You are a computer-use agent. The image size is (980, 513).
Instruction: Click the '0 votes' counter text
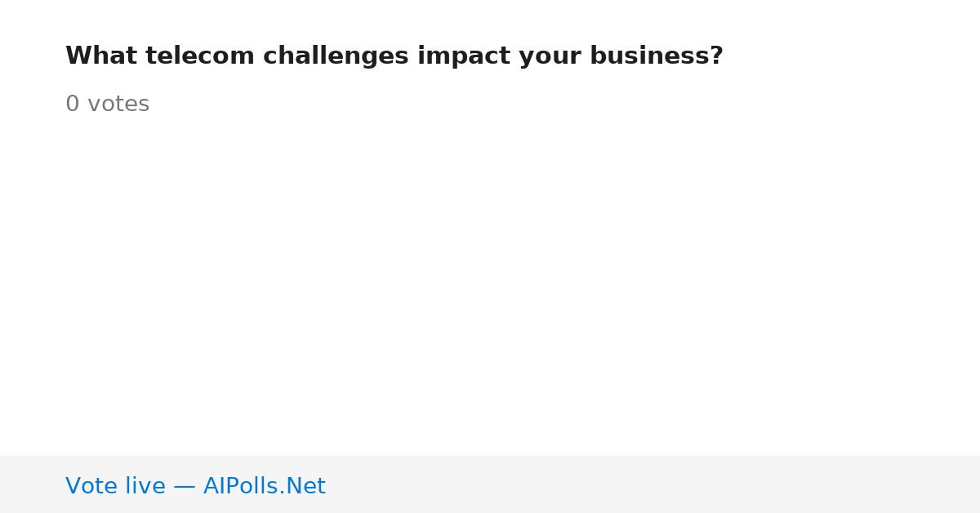click(x=107, y=105)
